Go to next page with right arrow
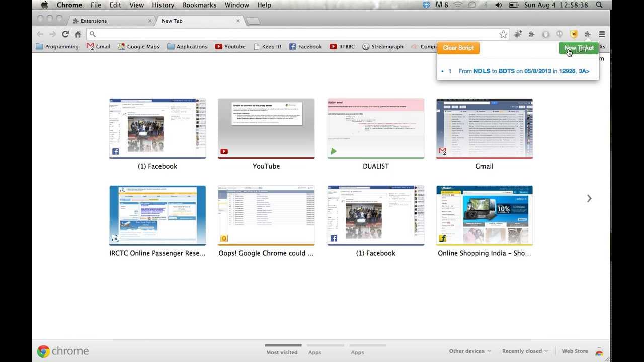This screenshot has width=644, height=362. click(x=589, y=199)
